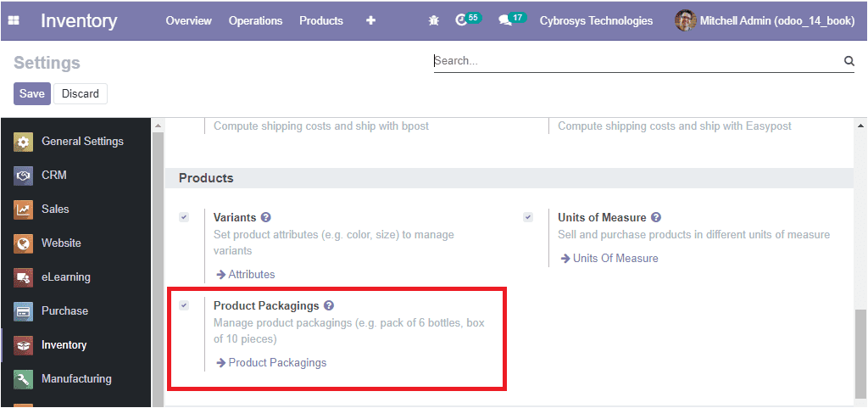
Task: Click the sidebar scrollbar up arrow
Action: (158, 126)
